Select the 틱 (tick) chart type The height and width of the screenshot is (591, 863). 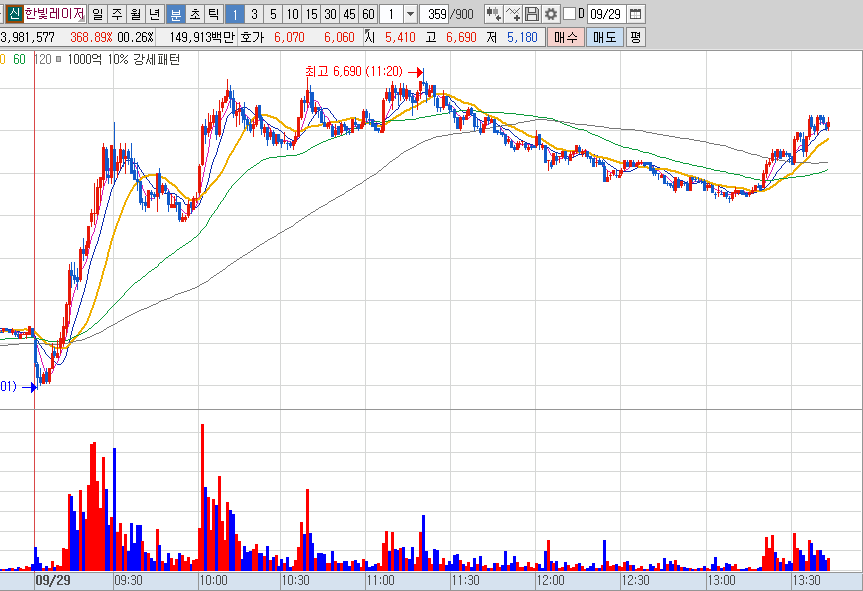(x=214, y=14)
